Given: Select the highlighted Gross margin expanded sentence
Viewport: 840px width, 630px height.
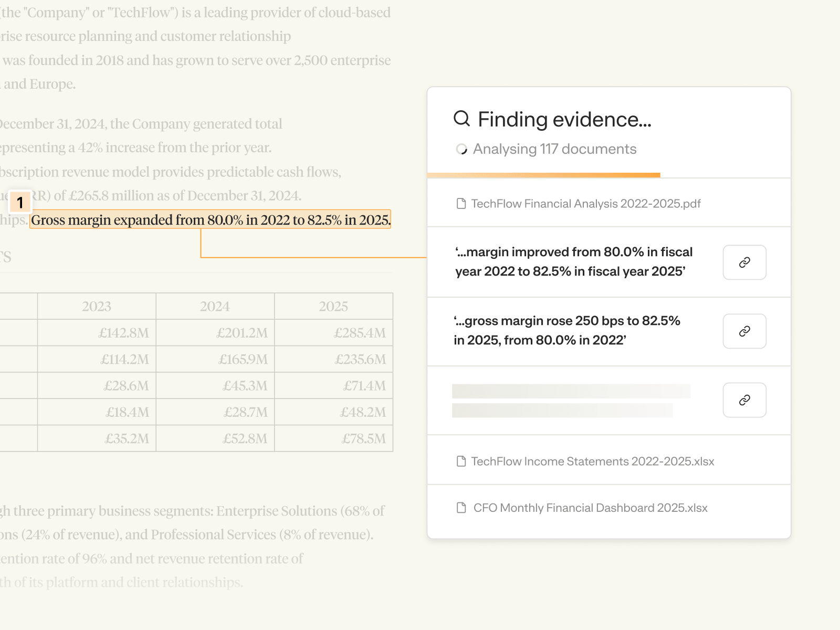Looking at the screenshot, I should (211, 220).
